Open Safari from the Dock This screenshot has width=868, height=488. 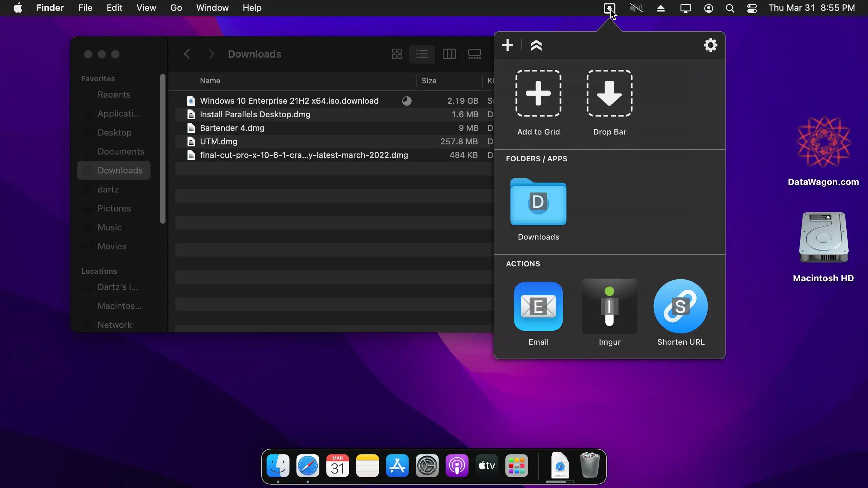pyautogui.click(x=308, y=466)
